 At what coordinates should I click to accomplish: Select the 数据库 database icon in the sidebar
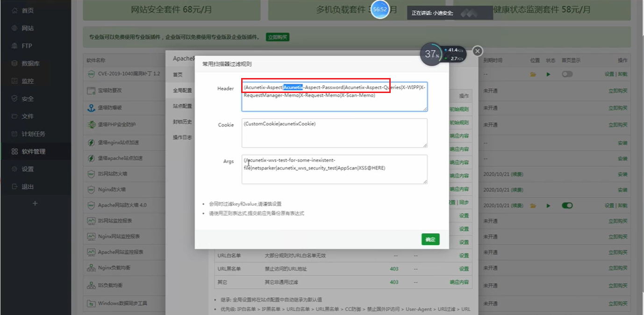click(x=14, y=63)
